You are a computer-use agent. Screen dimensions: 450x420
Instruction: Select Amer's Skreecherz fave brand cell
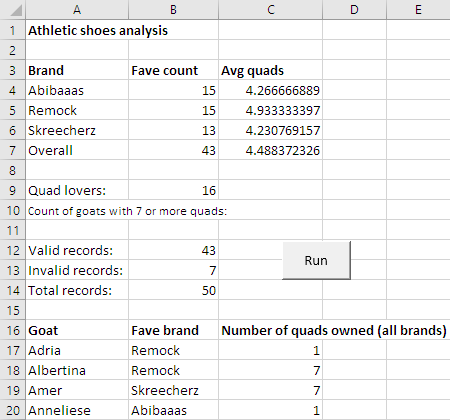173,390
